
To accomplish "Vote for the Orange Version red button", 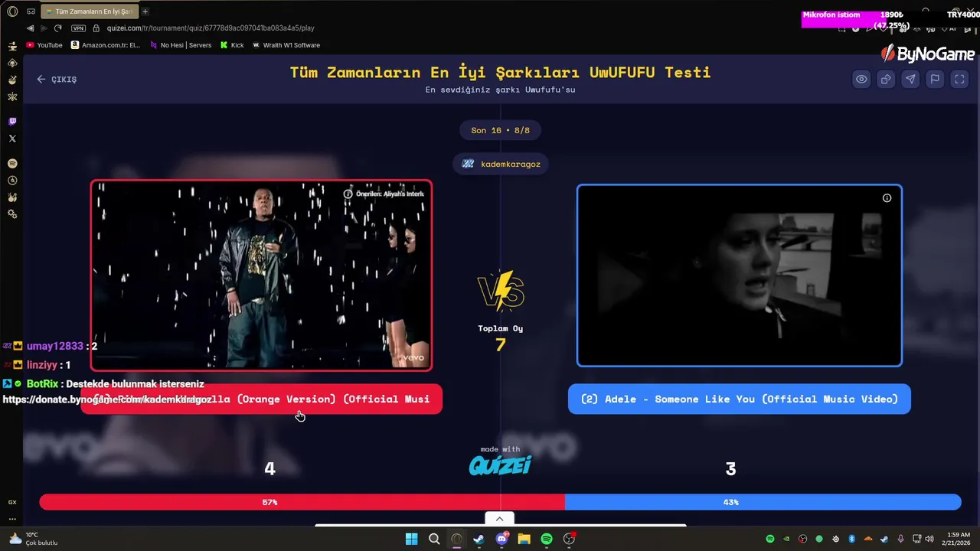I will (x=261, y=399).
